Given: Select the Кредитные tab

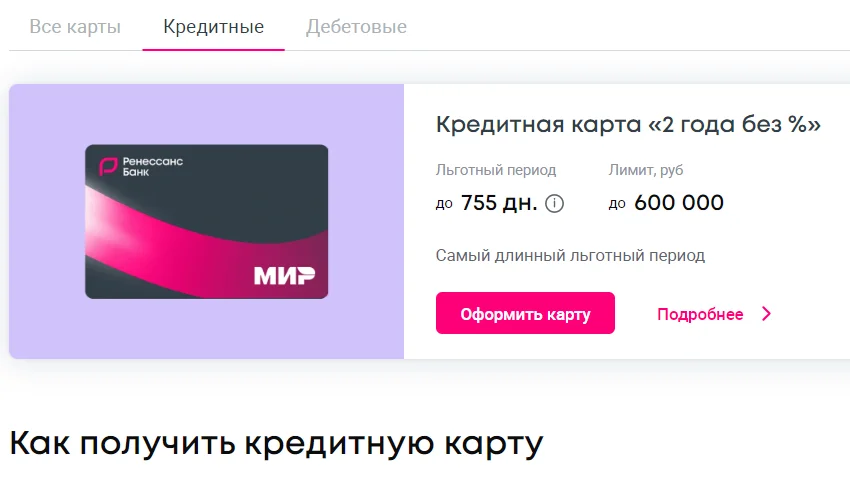Looking at the screenshot, I should coord(214,27).
